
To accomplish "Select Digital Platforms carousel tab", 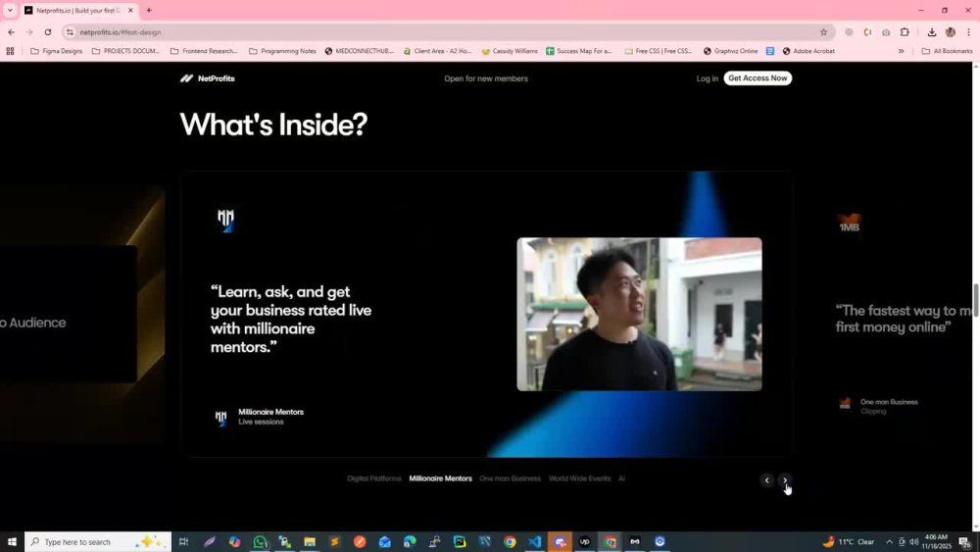I will click(x=373, y=478).
